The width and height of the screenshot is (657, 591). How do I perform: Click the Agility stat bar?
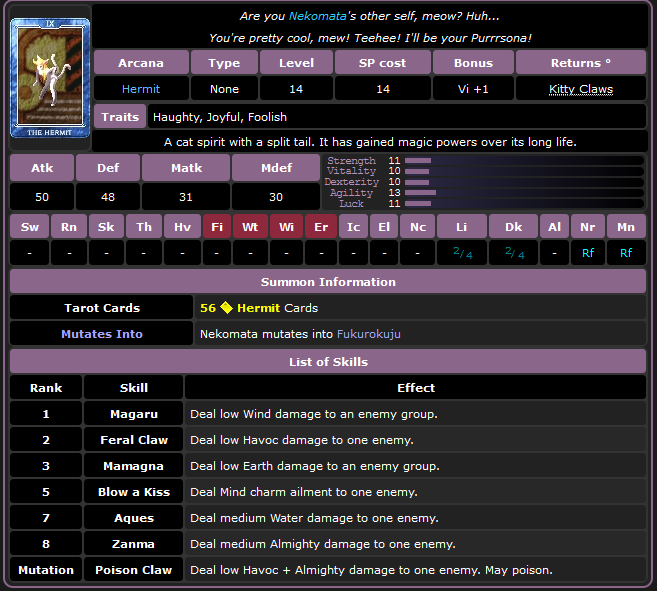[420, 193]
